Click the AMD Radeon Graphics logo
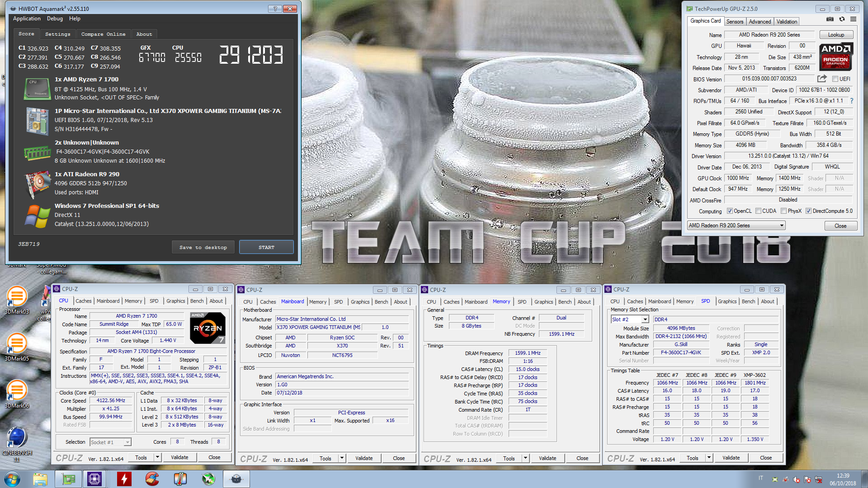The height and width of the screenshot is (488, 868). tap(836, 56)
